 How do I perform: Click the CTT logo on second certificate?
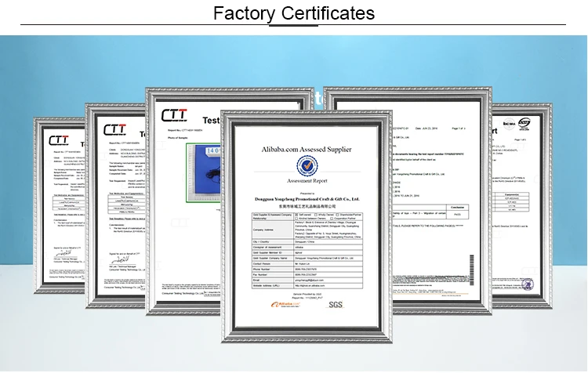114,130
